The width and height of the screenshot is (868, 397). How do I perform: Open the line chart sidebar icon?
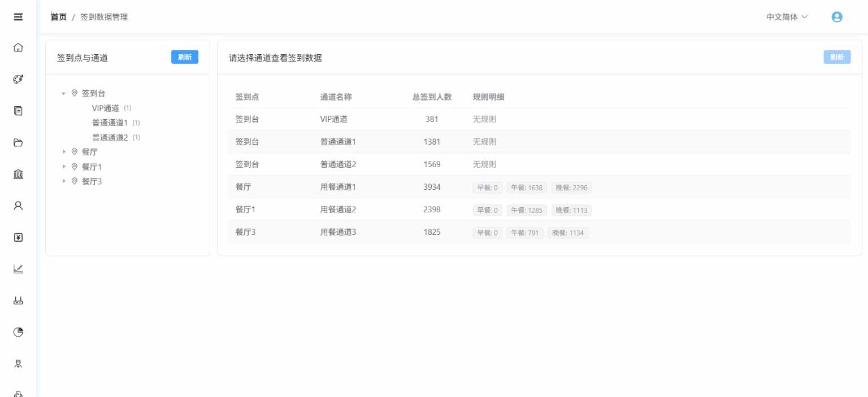(18, 269)
